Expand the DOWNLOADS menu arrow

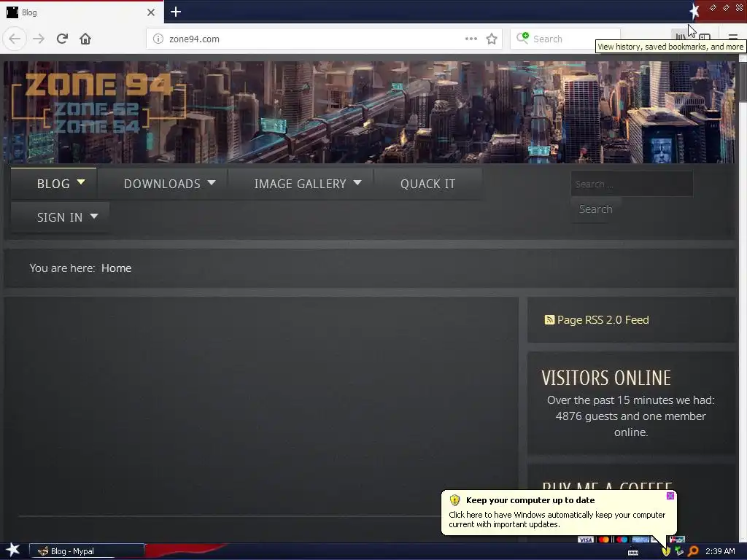click(x=212, y=182)
